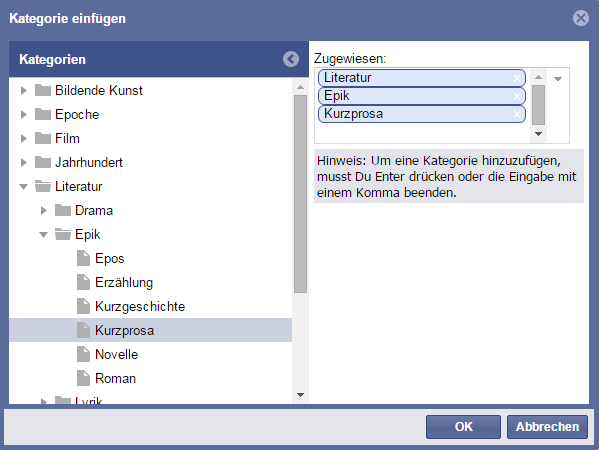The image size is (599, 450).
Task: Click the Film folder icon
Action: click(x=43, y=138)
